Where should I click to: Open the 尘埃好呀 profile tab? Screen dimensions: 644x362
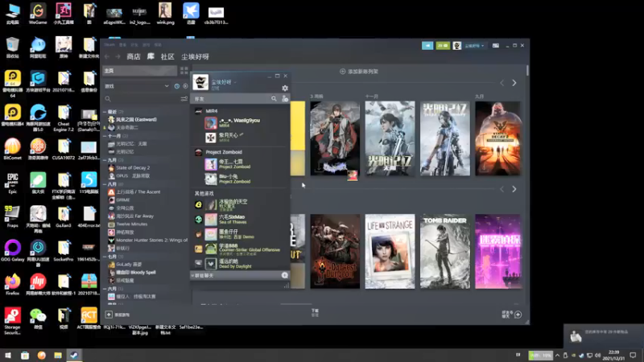(195, 56)
